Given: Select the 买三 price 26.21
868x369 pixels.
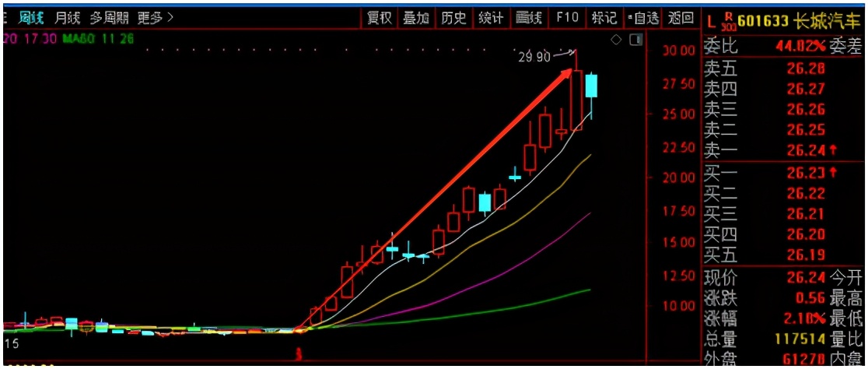Looking at the screenshot, I should click(x=807, y=214).
